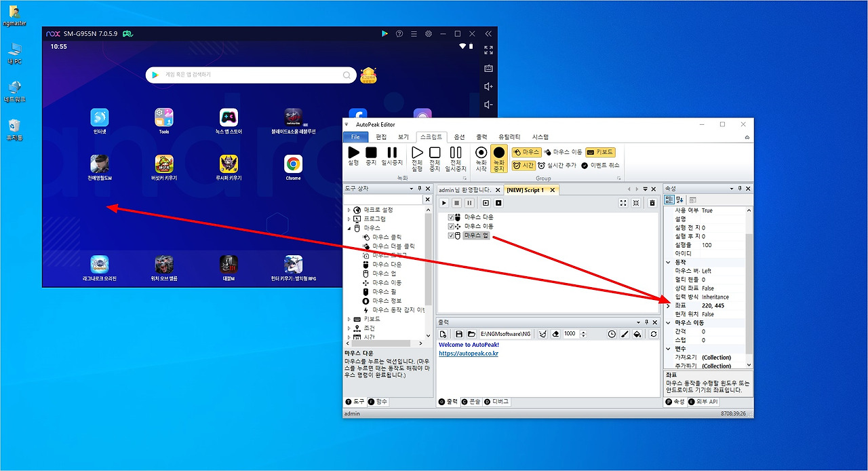
Task: Collapse the 동작 property group
Action: [x=668, y=262]
